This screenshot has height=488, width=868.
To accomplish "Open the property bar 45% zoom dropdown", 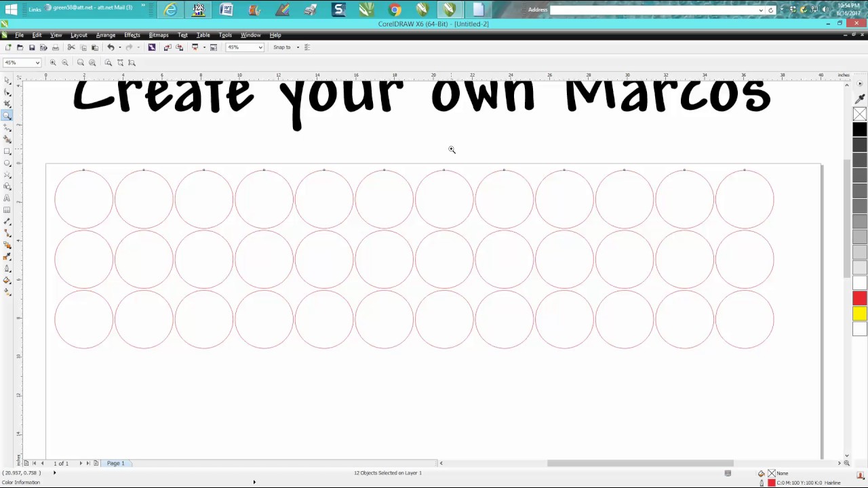I will point(37,62).
